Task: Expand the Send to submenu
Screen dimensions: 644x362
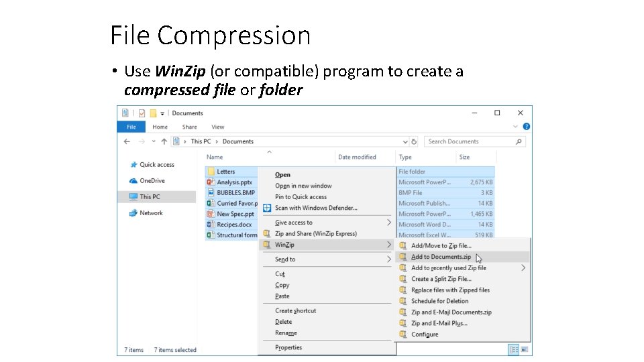Action: (388, 259)
